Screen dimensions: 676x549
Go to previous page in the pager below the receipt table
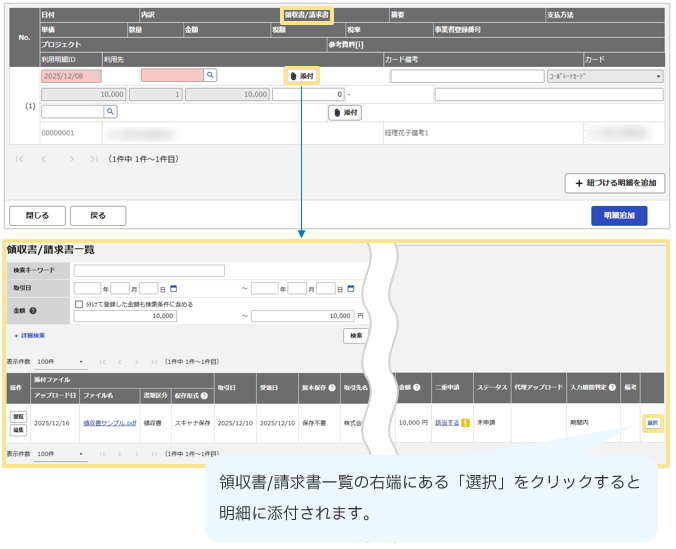coord(120,454)
